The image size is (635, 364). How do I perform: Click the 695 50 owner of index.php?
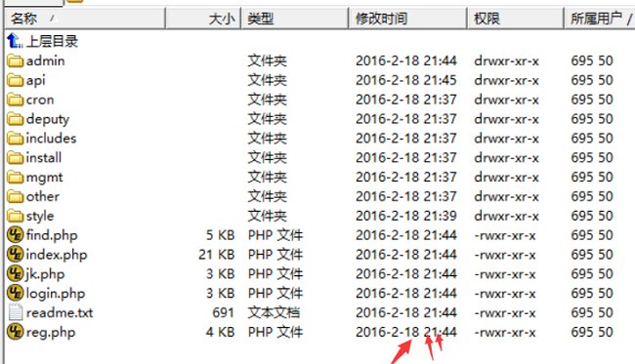[592, 255]
